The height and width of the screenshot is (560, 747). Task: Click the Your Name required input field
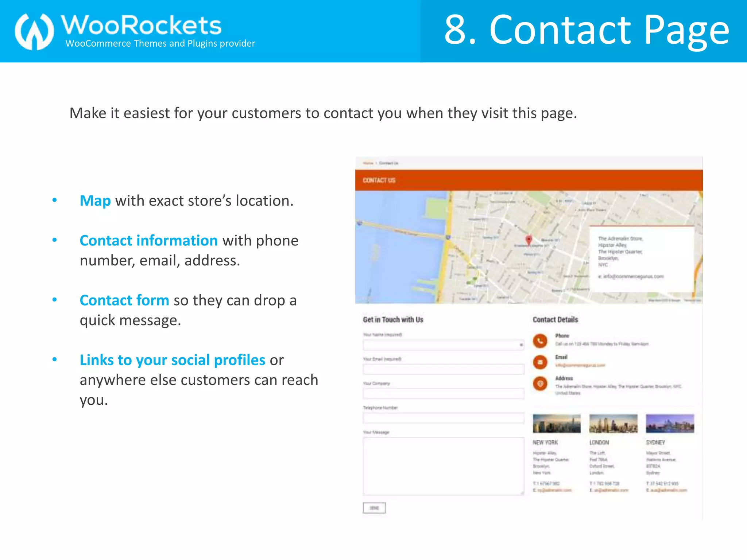click(x=444, y=345)
